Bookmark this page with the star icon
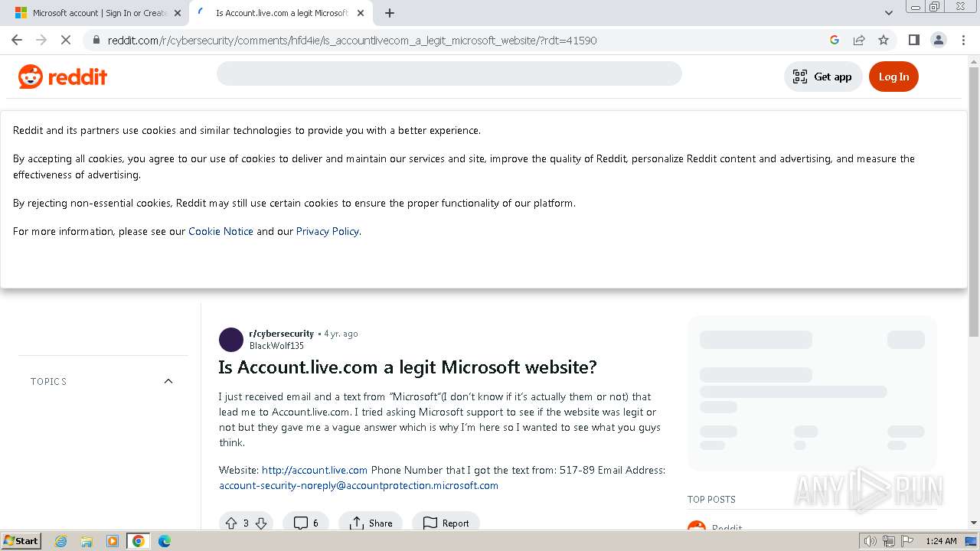Screen dimensions: 980x551 click(884, 40)
